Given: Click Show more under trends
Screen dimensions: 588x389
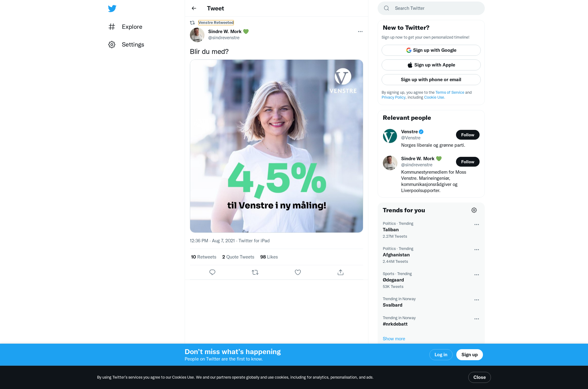Looking at the screenshot, I should 394,339.
